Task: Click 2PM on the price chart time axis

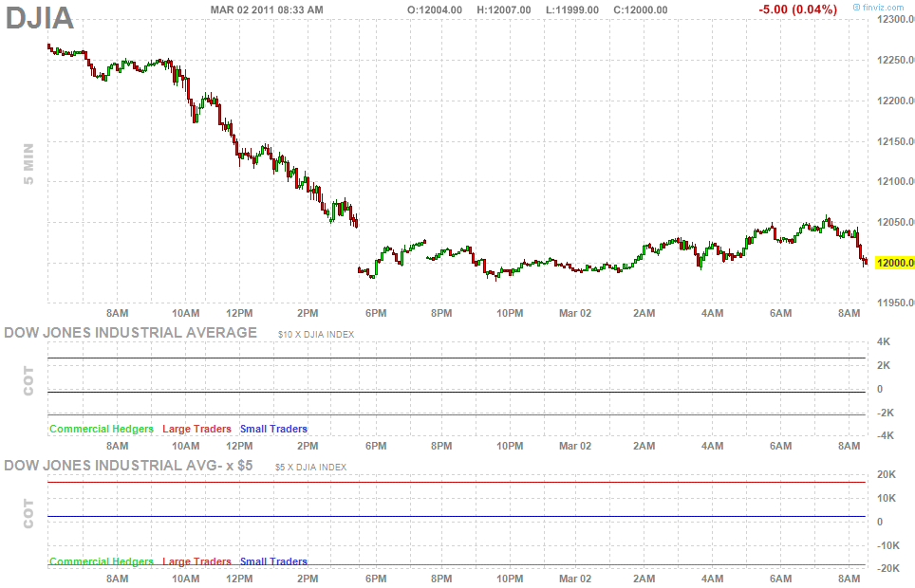Action: pyautogui.click(x=308, y=313)
